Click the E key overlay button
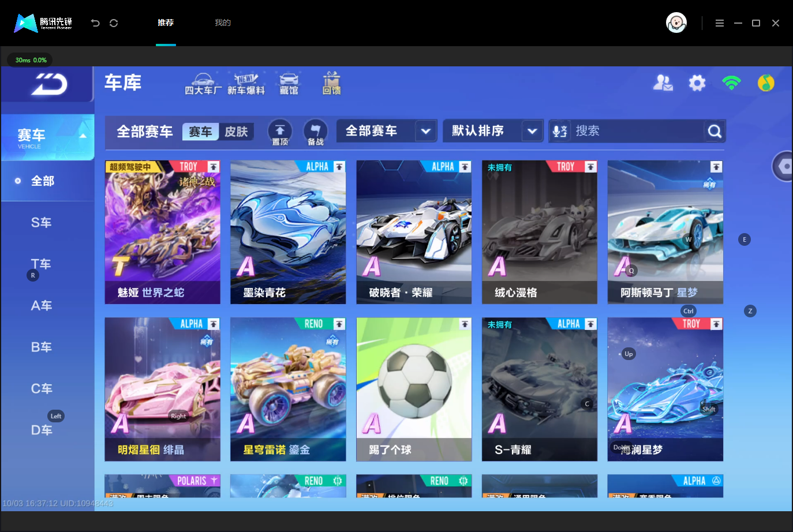This screenshot has width=793, height=532. coord(745,239)
